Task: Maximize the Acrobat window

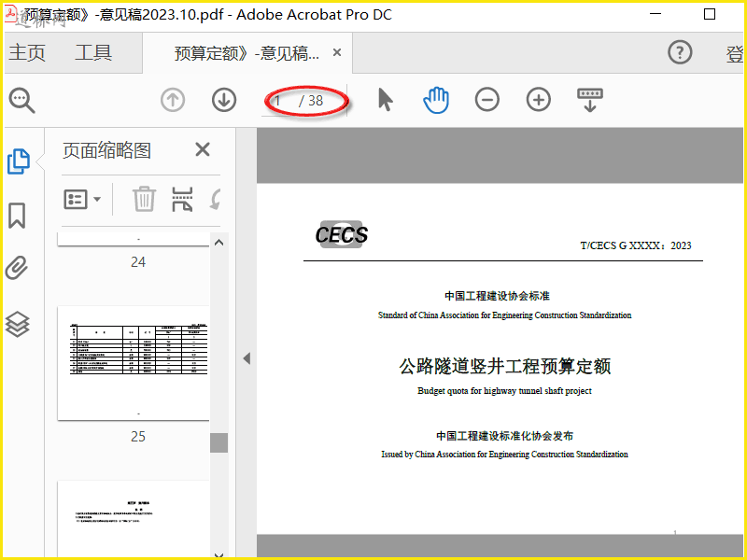Action: click(x=710, y=14)
